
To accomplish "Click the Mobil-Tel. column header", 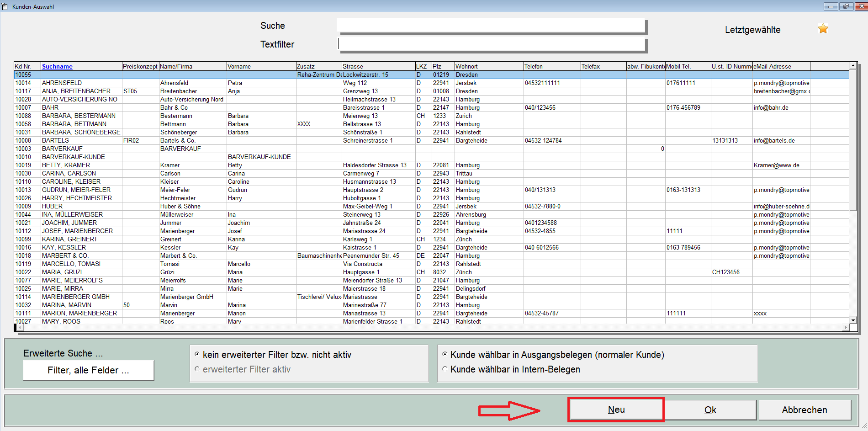I will pyautogui.click(x=688, y=66).
